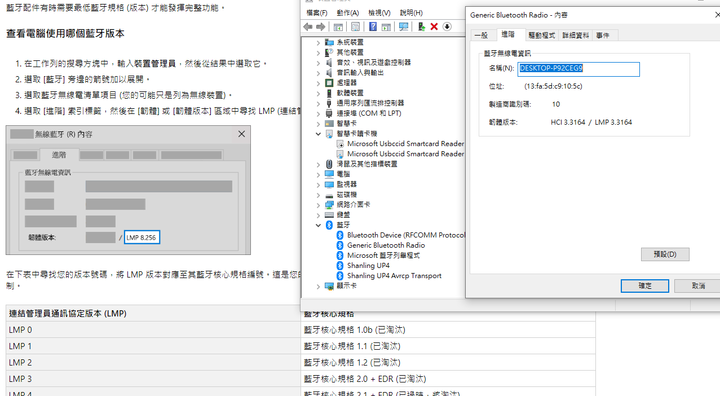This screenshot has height=396, width=720.
Task: Collapse the 藍牙 tree node
Action: click(318, 225)
